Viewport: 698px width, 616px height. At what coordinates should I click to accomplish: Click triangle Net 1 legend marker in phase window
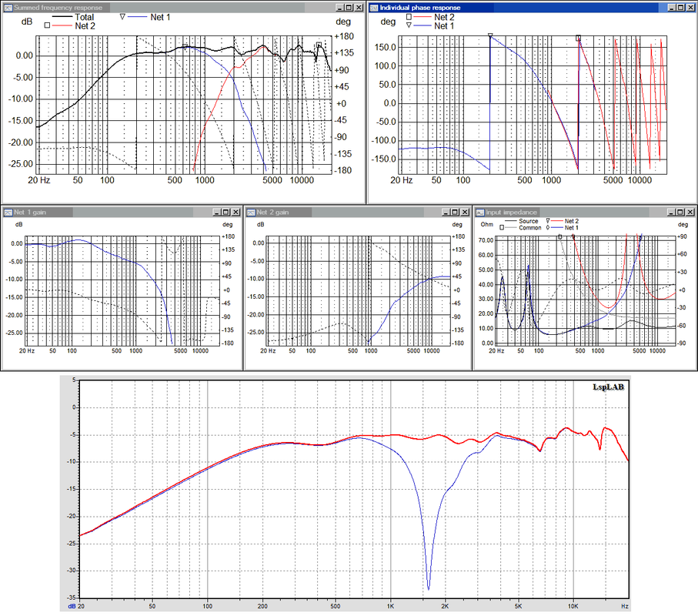pyautogui.click(x=409, y=25)
